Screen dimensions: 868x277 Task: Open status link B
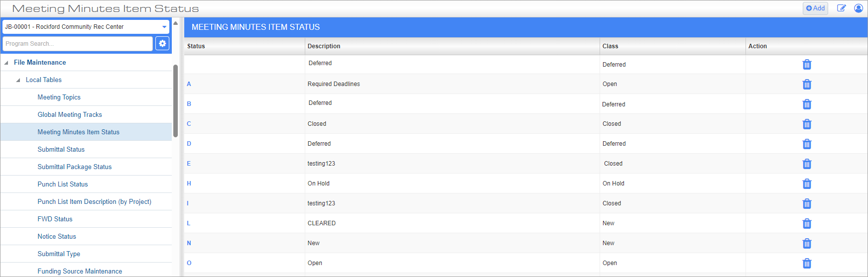(x=189, y=104)
